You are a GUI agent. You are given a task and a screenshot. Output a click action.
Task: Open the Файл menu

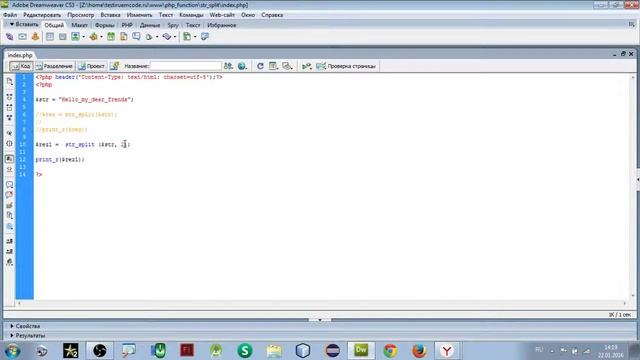[10, 15]
